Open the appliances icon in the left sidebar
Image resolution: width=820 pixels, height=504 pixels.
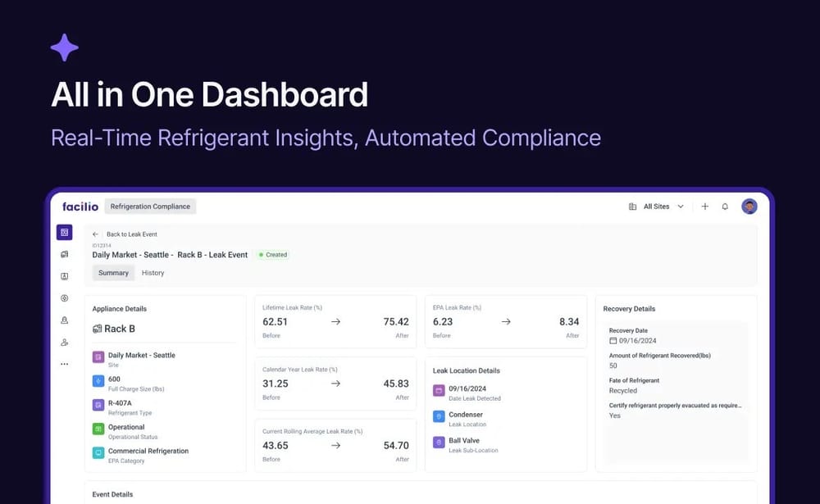64,255
